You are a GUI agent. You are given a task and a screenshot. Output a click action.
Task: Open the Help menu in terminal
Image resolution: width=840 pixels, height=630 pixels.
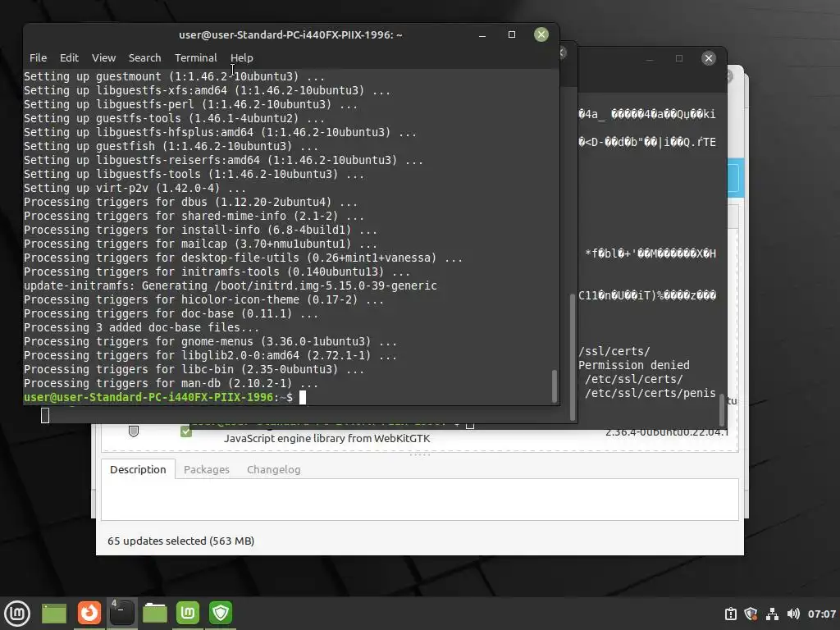coord(242,58)
